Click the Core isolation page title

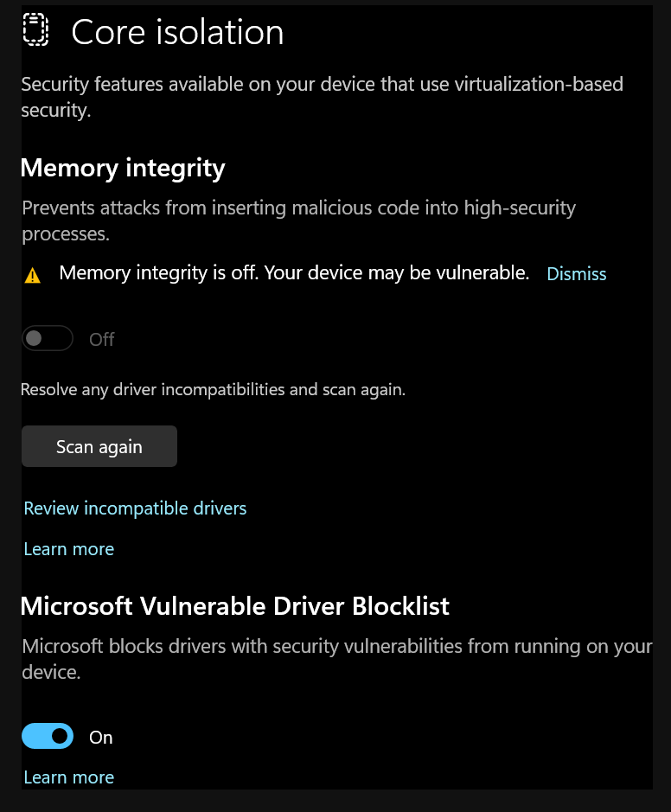tap(177, 33)
